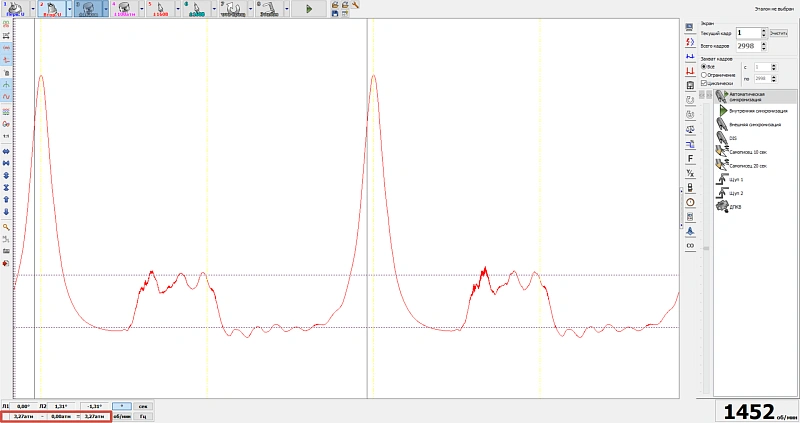Select DIS synchronization item
The image size is (800, 423).
pos(755,138)
